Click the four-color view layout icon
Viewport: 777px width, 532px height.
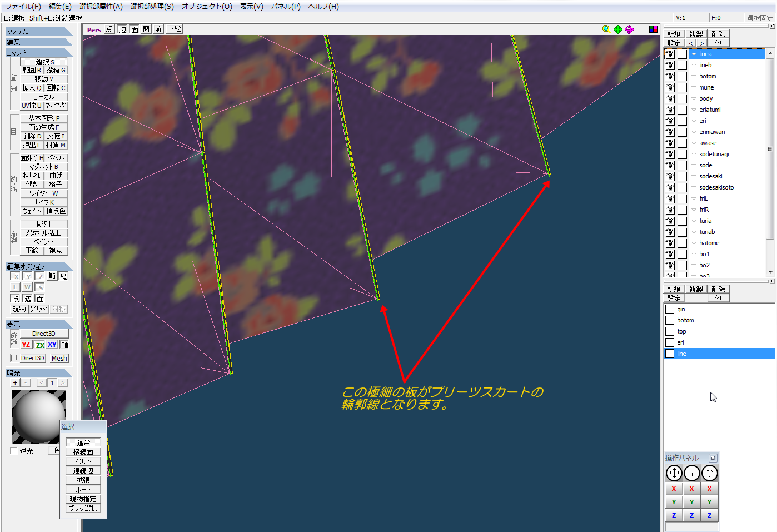[653, 29]
